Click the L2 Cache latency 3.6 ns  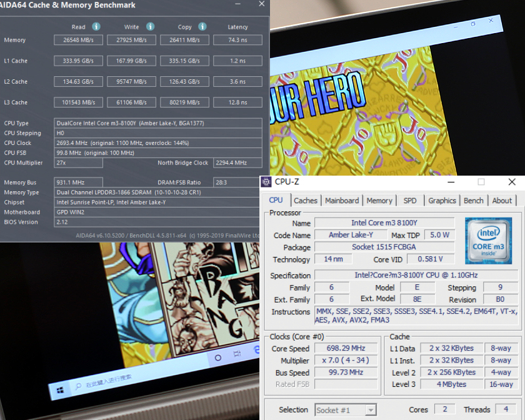coord(237,81)
